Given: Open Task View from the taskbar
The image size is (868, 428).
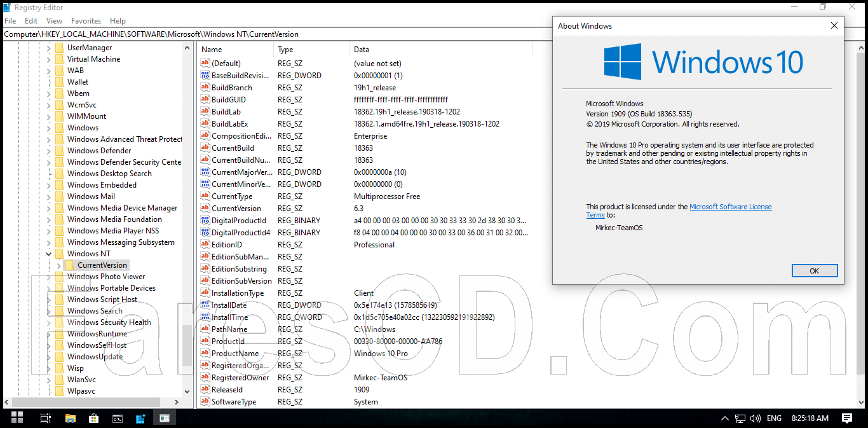Looking at the screenshot, I should coord(46,418).
